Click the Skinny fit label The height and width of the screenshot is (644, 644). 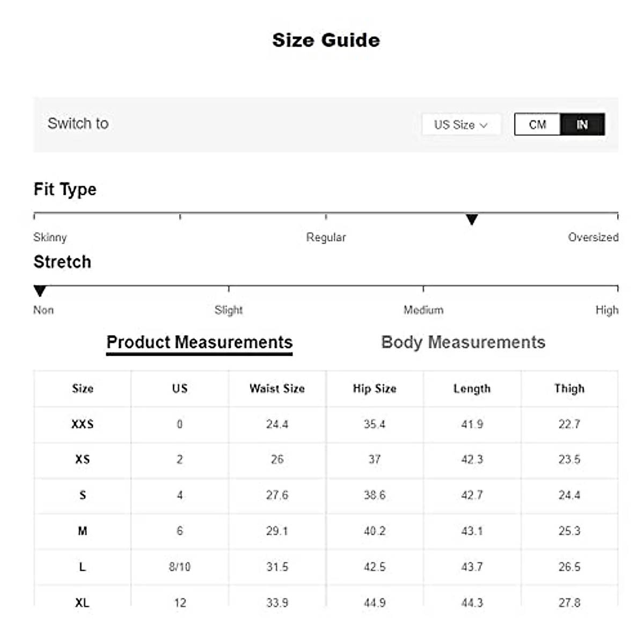pos(50,237)
